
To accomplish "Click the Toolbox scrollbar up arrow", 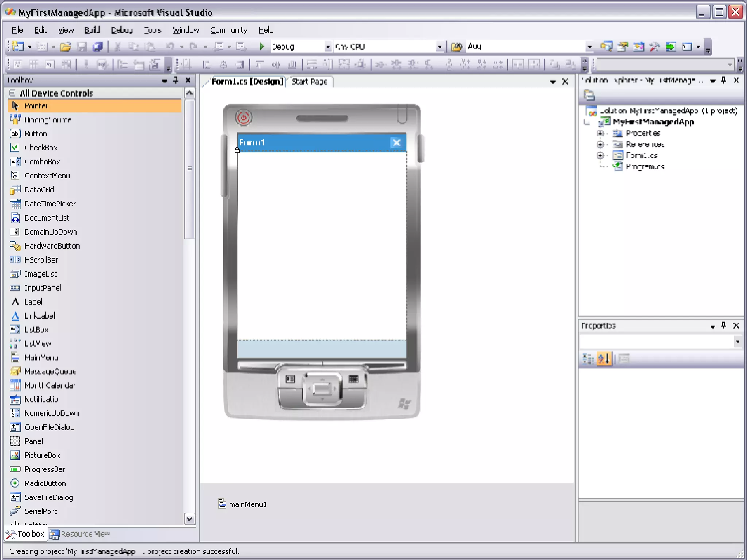I will tap(190, 93).
